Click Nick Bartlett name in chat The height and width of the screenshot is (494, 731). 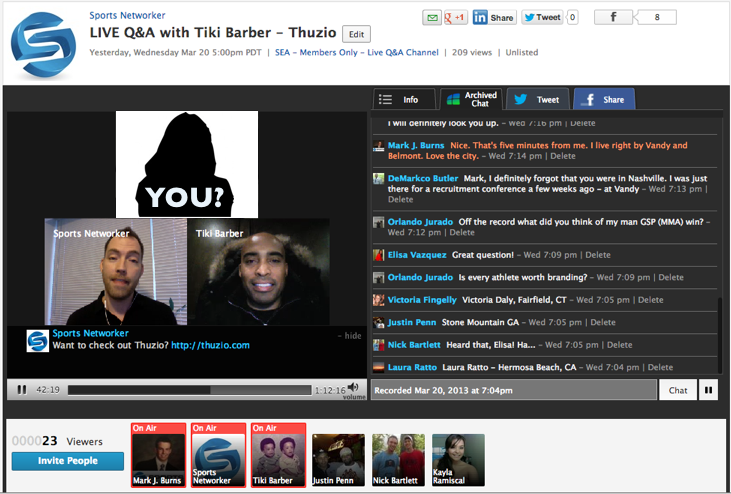pyautogui.click(x=414, y=345)
